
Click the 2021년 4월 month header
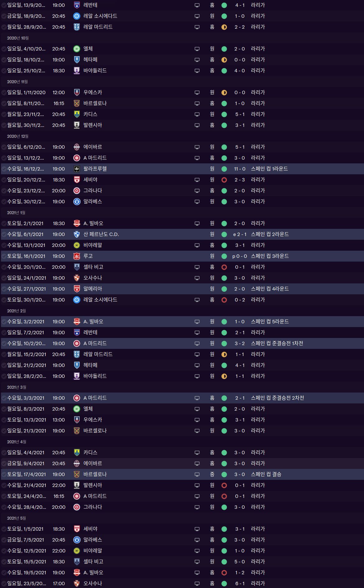click(17, 442)
